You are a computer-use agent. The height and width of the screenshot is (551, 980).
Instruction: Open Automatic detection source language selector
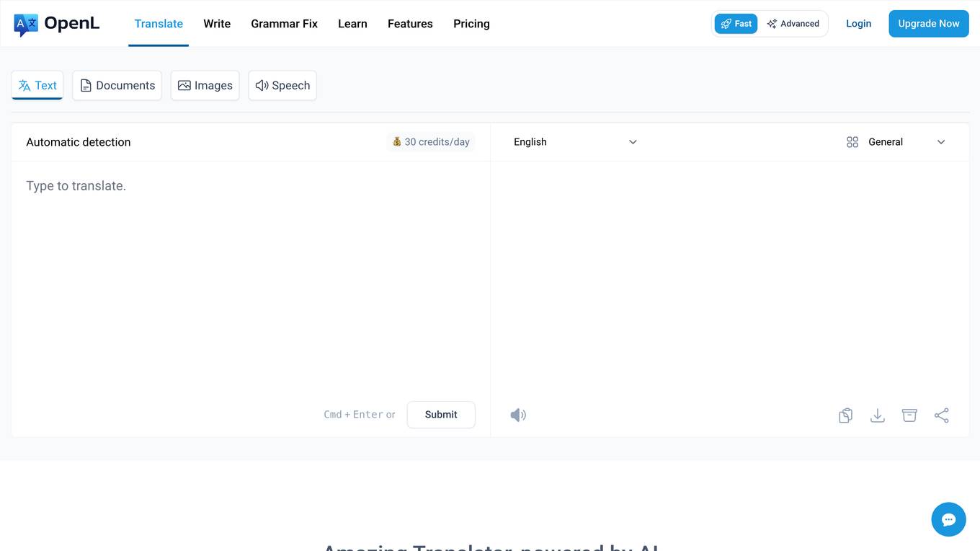pos(79,142)
